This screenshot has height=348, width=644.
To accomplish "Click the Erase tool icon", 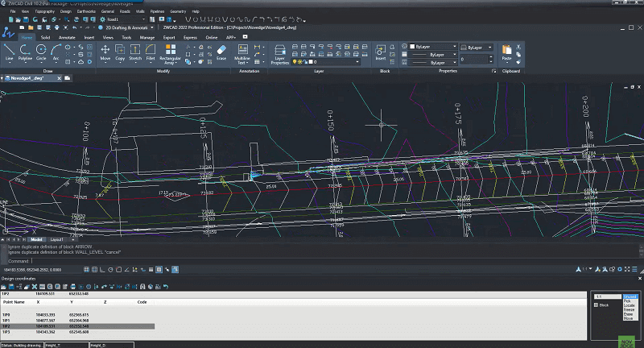I will point(221,52).
